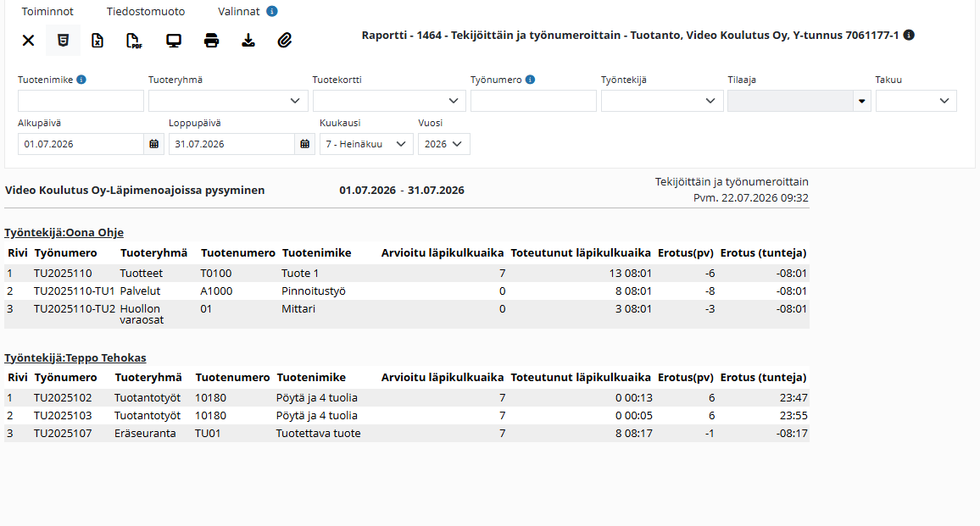Export report as Excel file icon
This screenshot has width=980, height=526.
click(x=97, y=41)
